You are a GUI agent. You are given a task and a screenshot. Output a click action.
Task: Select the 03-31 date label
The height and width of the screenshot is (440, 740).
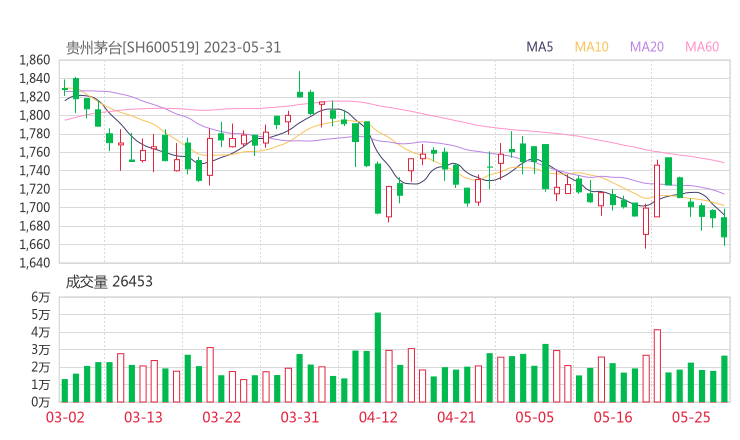pos(300,417)
